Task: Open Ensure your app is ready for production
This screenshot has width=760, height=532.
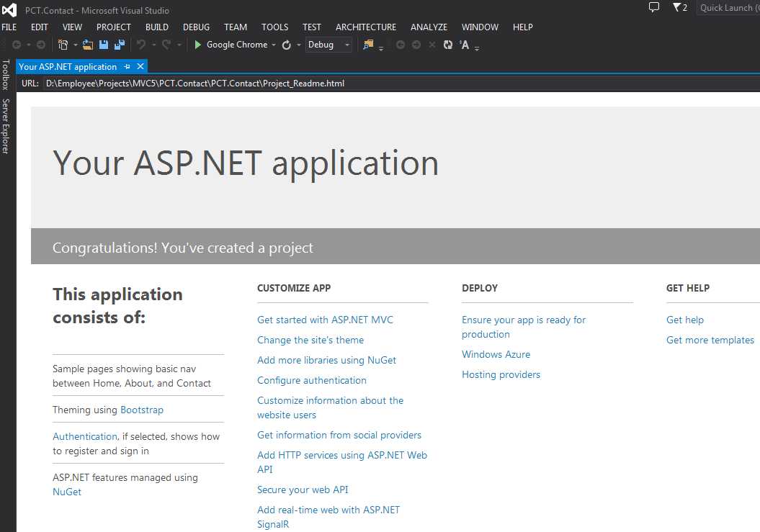Action: pyautogui.click(x=524, y=327)
